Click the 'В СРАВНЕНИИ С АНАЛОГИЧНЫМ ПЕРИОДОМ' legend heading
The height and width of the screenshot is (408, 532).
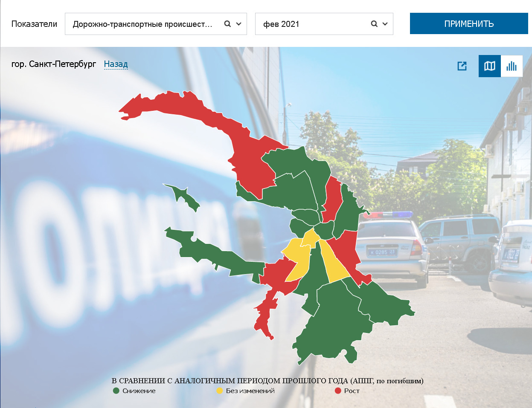click(x=267, y=381)
